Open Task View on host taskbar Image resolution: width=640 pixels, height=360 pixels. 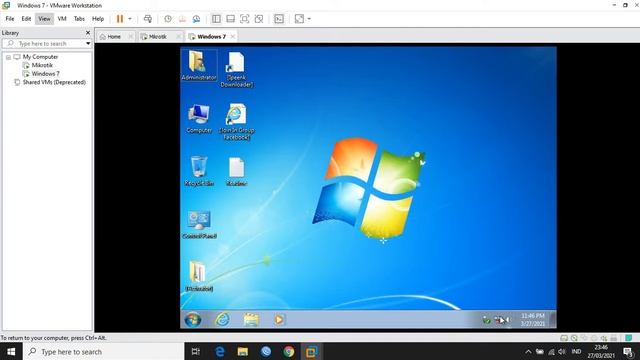196,351
